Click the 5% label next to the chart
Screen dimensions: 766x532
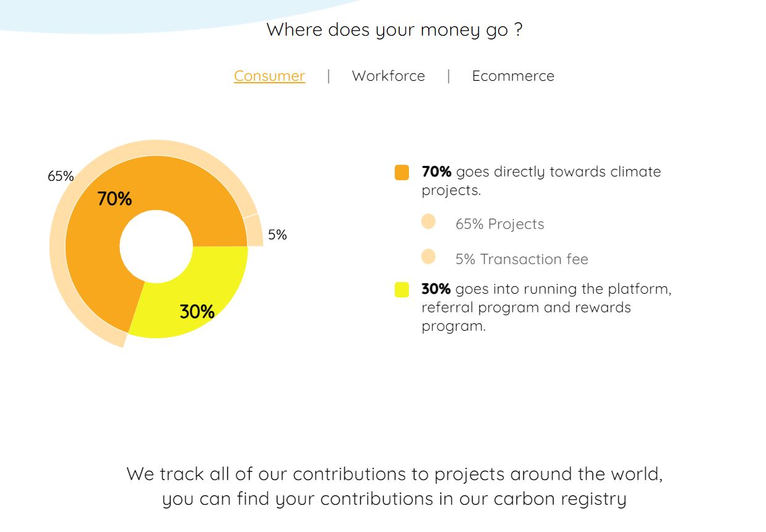click(277, 235)
